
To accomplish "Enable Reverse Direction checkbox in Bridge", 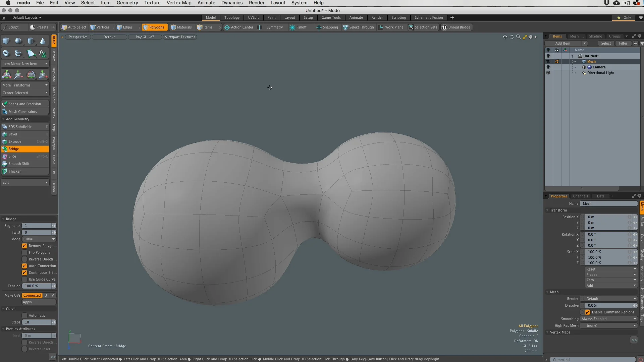I will (x=24, y=259).
